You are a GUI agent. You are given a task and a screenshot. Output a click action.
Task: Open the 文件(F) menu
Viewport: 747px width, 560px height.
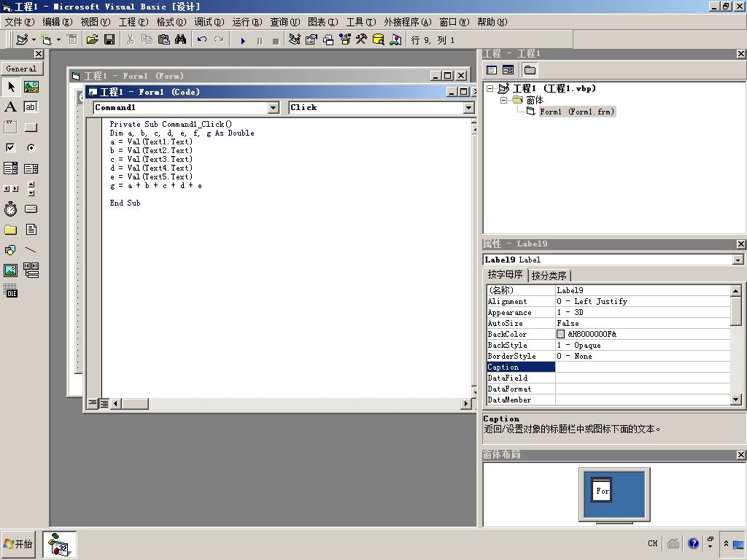point(20,22)
